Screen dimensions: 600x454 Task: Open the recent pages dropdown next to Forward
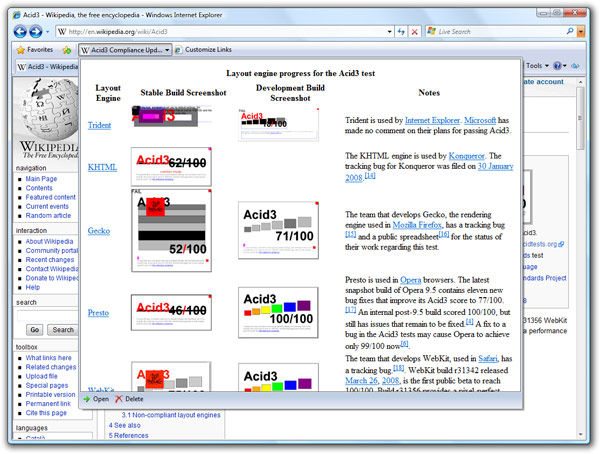pos(47,32)
